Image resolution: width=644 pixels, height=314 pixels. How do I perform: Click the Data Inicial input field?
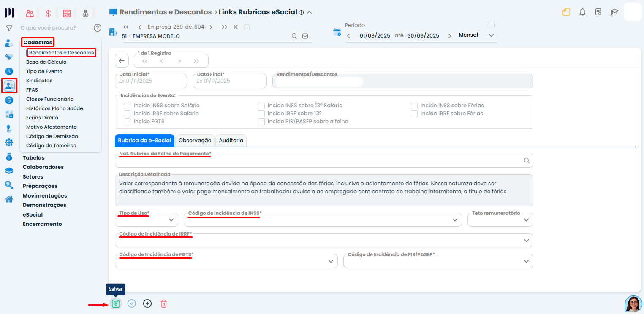coord(150,81)
